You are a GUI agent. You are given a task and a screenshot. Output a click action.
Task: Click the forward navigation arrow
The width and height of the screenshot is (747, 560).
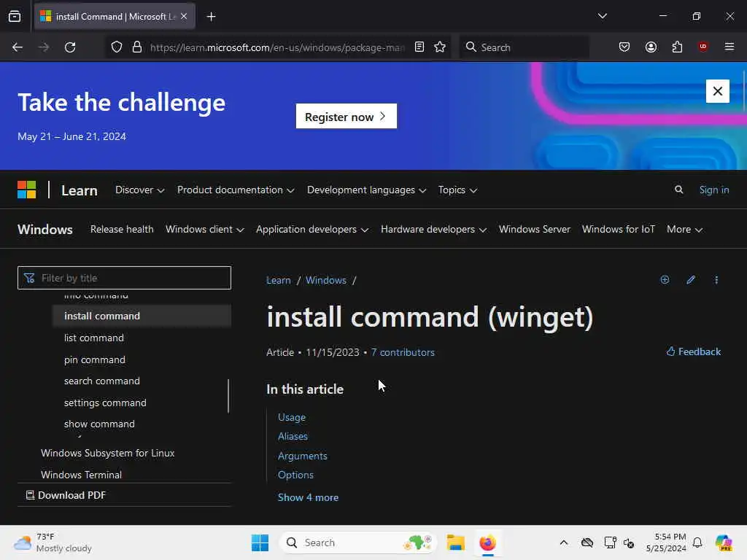point(43,47)
